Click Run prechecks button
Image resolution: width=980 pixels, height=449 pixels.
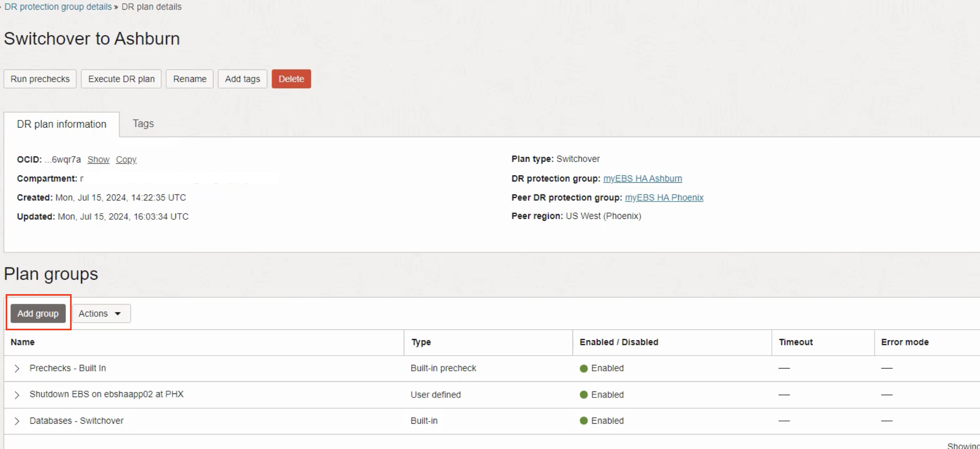click(40, 79)
